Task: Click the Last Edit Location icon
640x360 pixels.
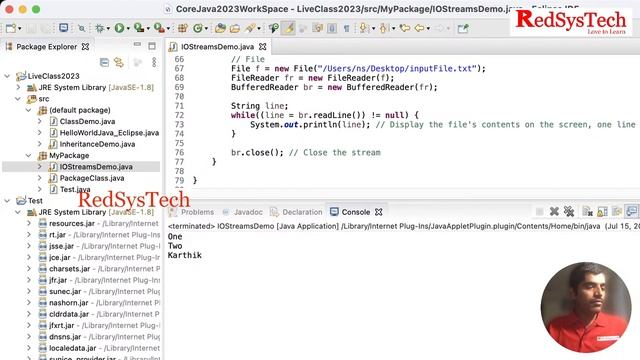Action: [404, 28]
